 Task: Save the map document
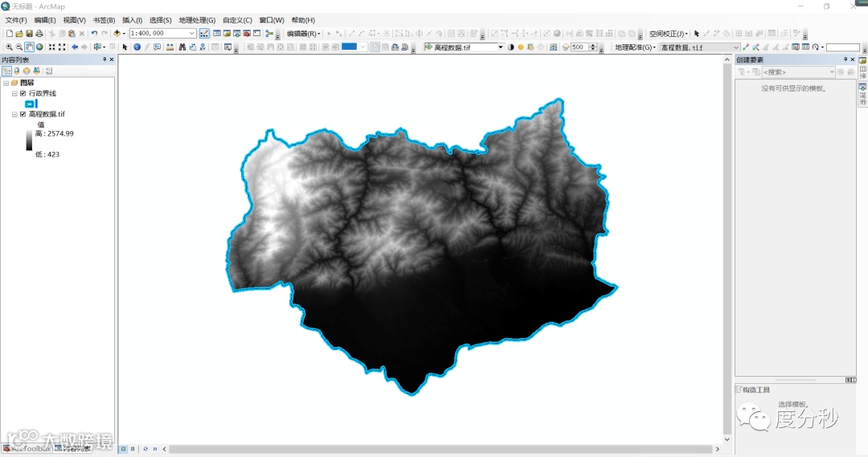[x=30, y=34]
